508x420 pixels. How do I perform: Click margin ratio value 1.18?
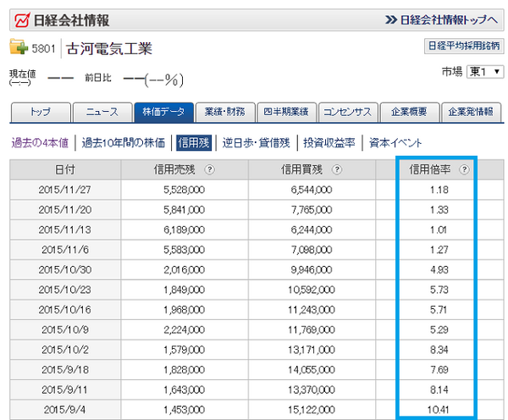point(439,190)
